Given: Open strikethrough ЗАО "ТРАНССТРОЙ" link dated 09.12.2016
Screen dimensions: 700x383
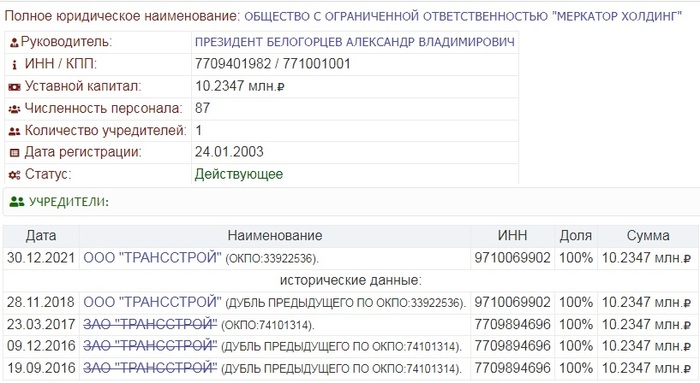Looking at the screenshot, I should [150, 346].
